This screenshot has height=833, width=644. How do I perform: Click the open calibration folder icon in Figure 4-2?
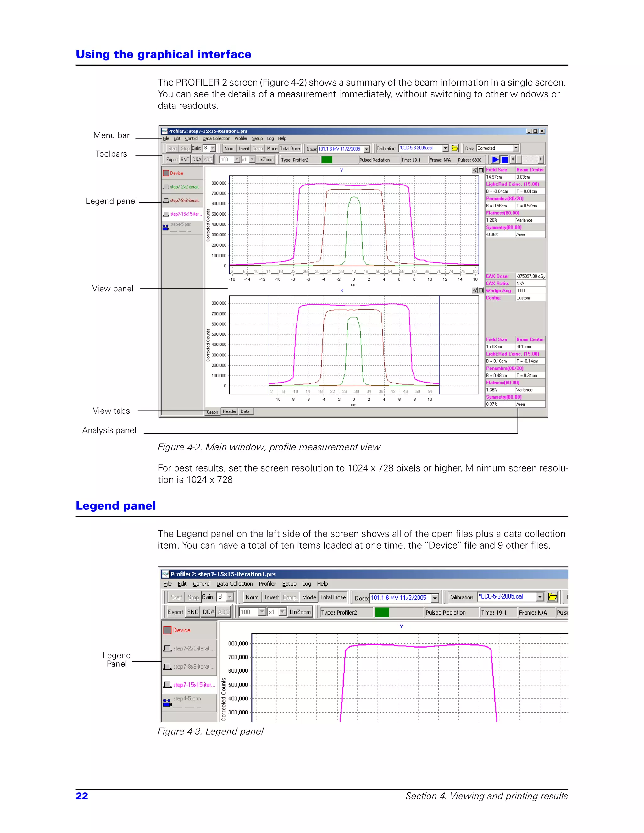coord(454,148)
